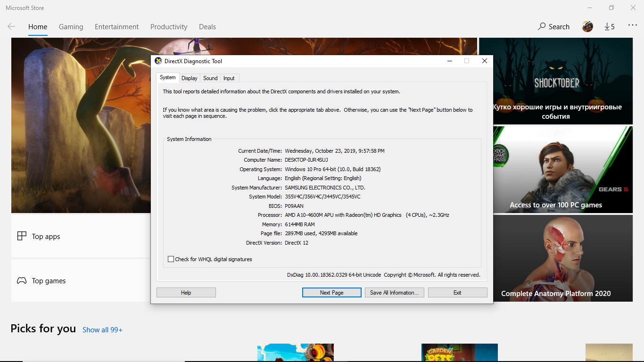Enable Check for WHQL digital signatures
The width and height of the screenshot is (644, 362).
pyautogui.click(x=171, y=259)
